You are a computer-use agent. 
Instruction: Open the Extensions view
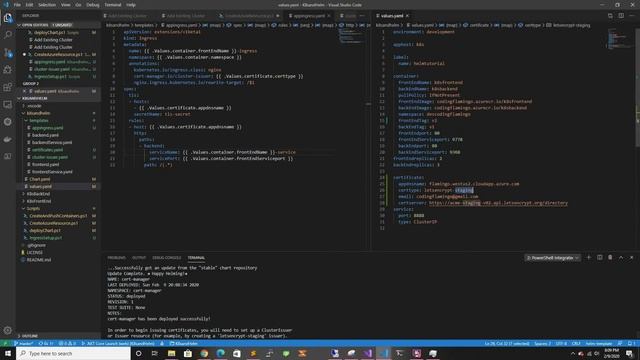(8, 87)
